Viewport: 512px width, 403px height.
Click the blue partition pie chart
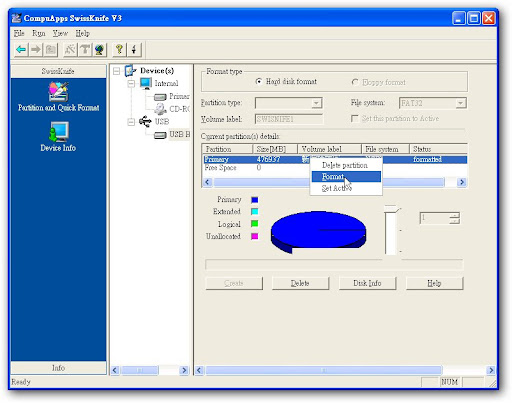point(318,232)
